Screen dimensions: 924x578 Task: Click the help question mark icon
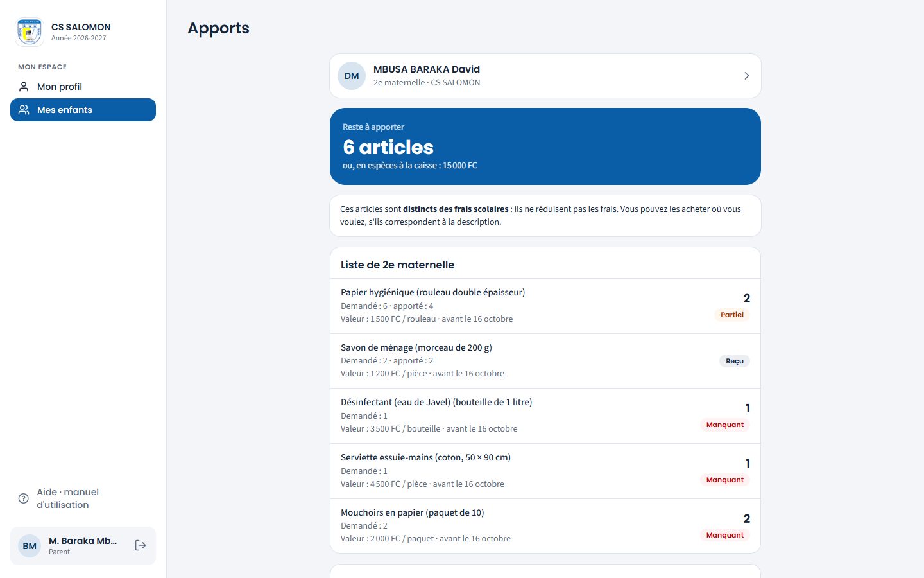(x=24, y=498)
